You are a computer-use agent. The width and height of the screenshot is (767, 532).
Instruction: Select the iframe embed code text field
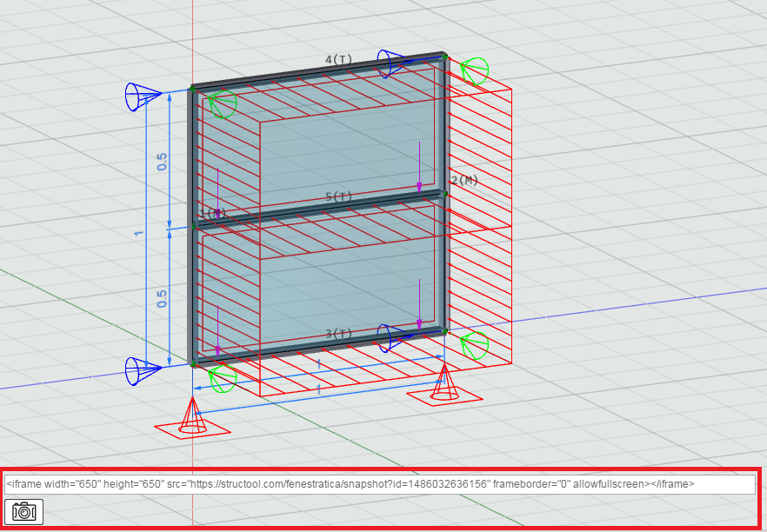[380, 484]
